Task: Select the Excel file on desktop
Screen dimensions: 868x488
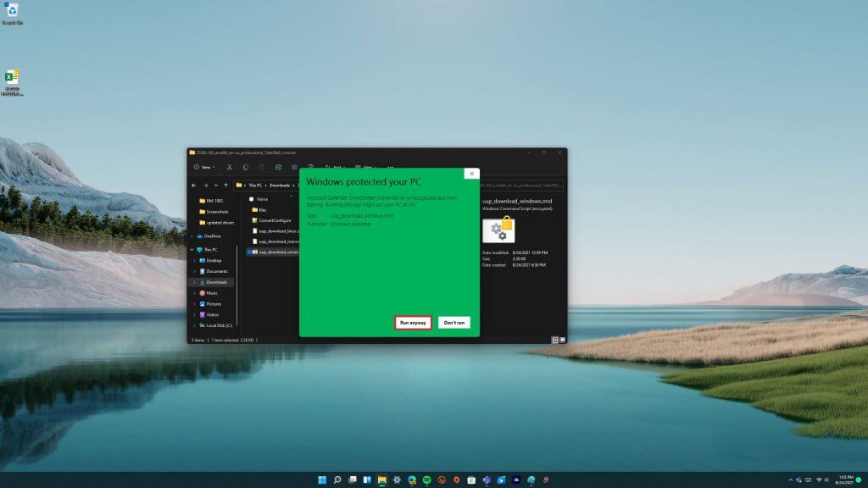Action: tap(12, 83)
